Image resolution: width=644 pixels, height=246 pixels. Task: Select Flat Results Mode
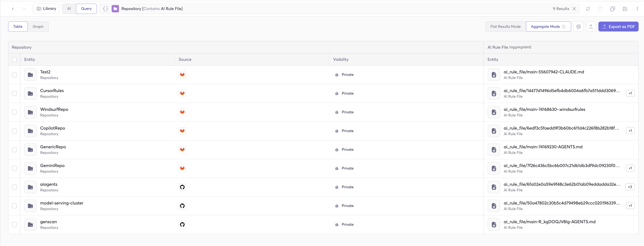click(x=505, y=26)
